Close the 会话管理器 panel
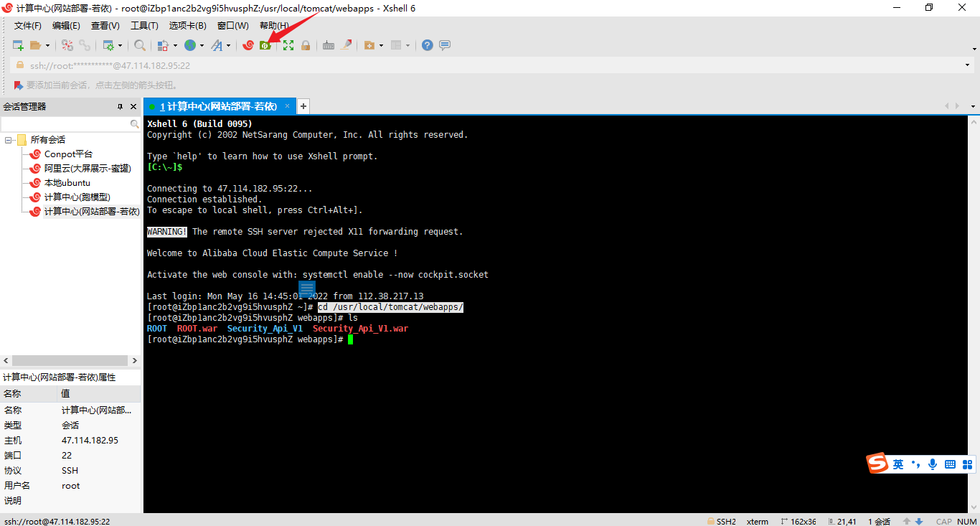Screen dimensions: 980x526 point(133,107)
